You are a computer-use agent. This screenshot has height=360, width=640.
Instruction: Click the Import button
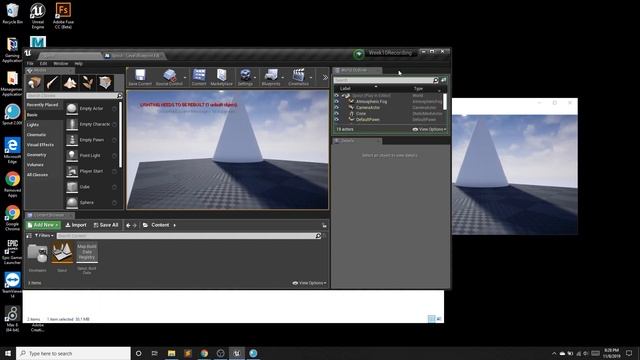coord(76,225)
